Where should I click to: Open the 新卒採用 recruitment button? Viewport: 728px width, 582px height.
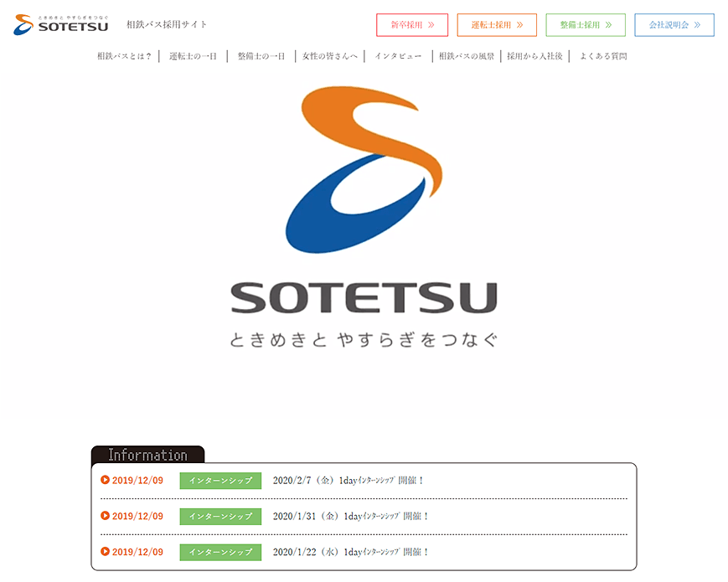pyautogui.click(x=412, y=24)
